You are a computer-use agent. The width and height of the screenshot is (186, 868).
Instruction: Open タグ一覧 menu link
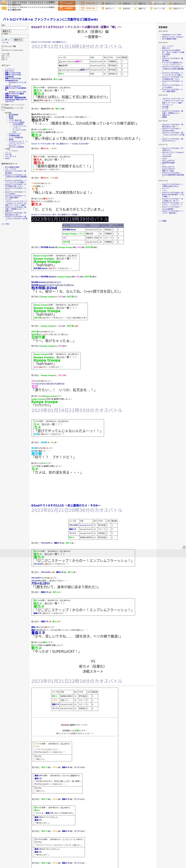pos(8,155)
